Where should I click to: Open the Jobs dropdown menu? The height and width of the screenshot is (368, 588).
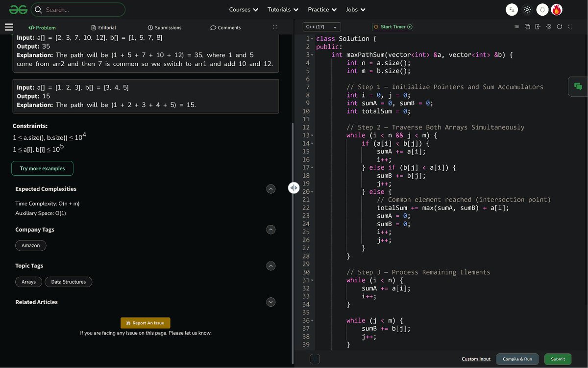(x=355, y=9)
